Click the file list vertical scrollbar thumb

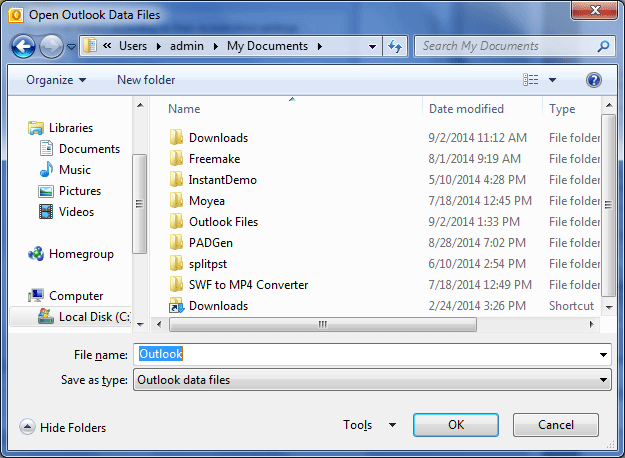point(608,205)
